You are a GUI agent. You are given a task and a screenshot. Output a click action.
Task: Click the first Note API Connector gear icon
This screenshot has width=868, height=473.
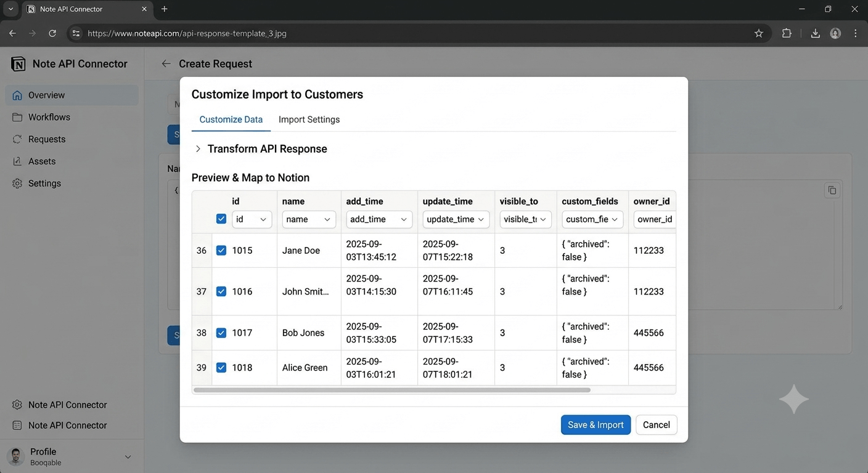point(17,405)
